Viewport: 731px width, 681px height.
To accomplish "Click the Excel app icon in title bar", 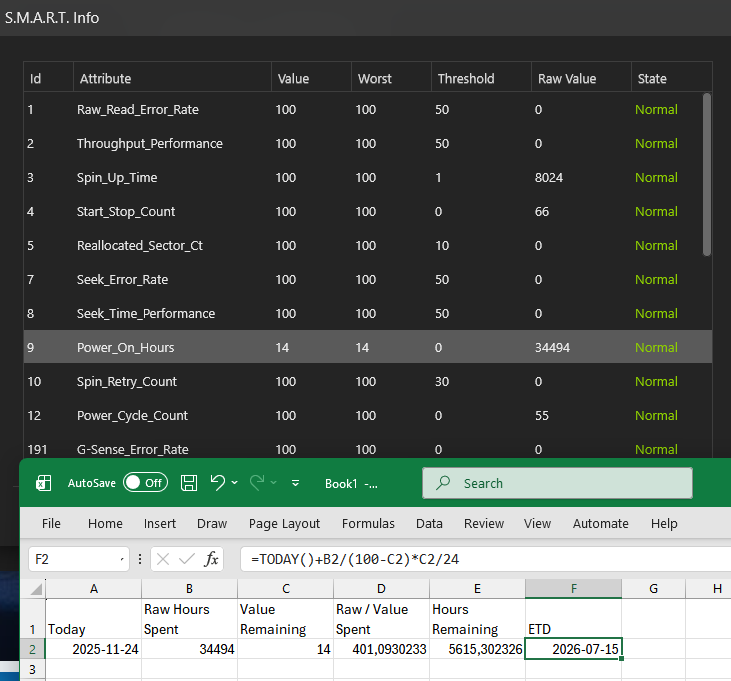I will point(43,483).
